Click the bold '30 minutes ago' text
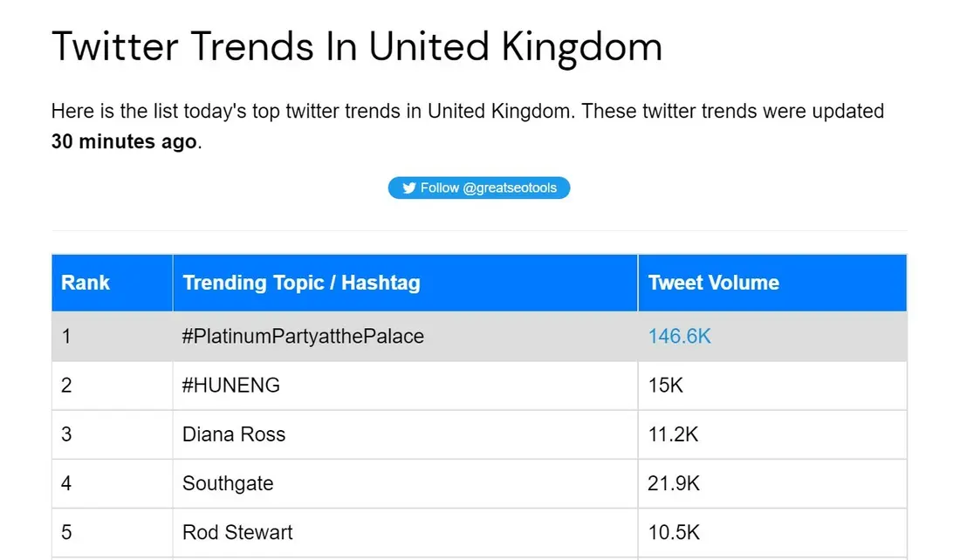 point(124,141)
